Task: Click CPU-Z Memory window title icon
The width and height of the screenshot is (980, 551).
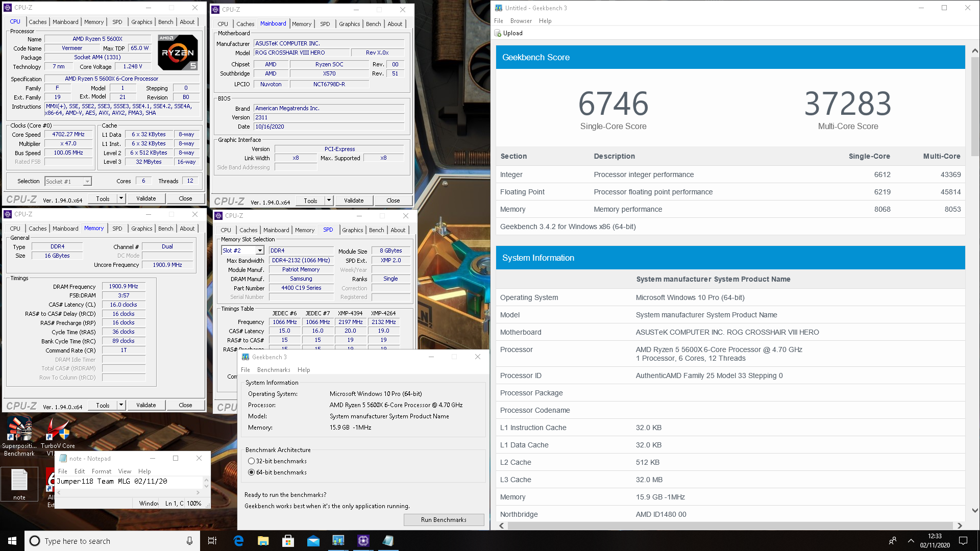Action: click(8, 214)
